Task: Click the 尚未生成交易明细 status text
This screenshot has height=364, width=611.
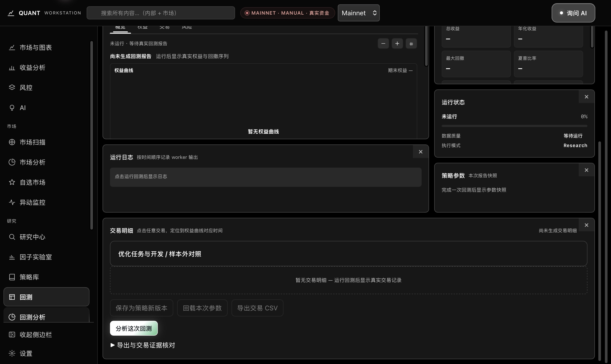Action: pos(558,231)
